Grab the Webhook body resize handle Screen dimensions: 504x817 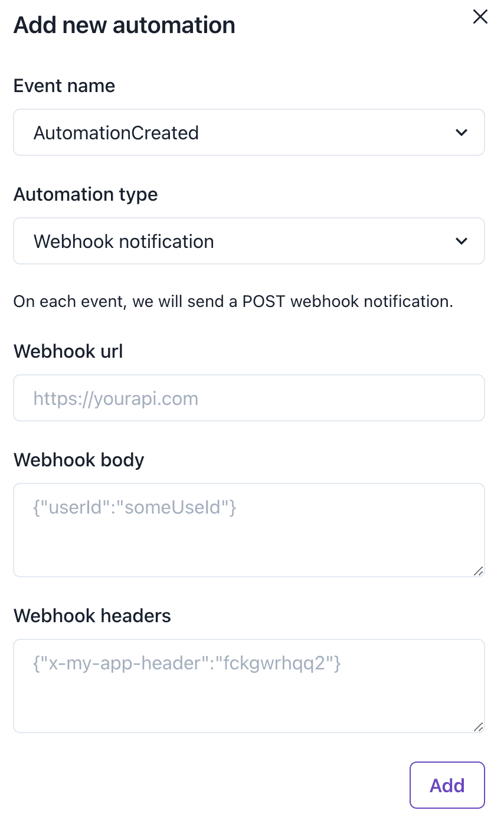(478, 571)
